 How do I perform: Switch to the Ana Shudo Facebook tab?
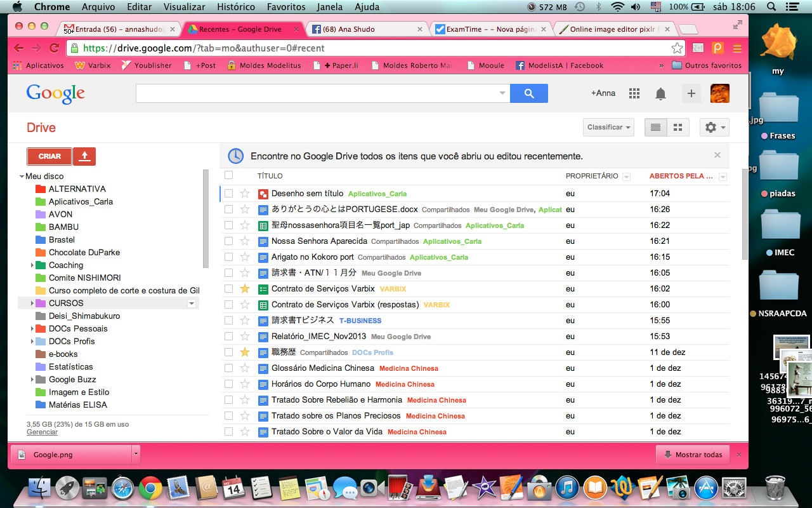[365, 29]
